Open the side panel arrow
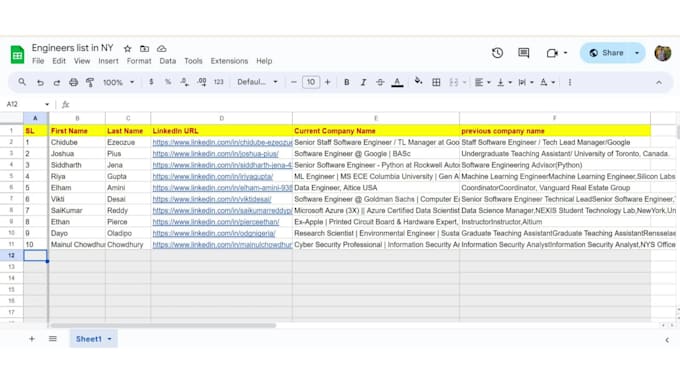The image size is (680, 383). pyautogui.click(x=667, y=340)
